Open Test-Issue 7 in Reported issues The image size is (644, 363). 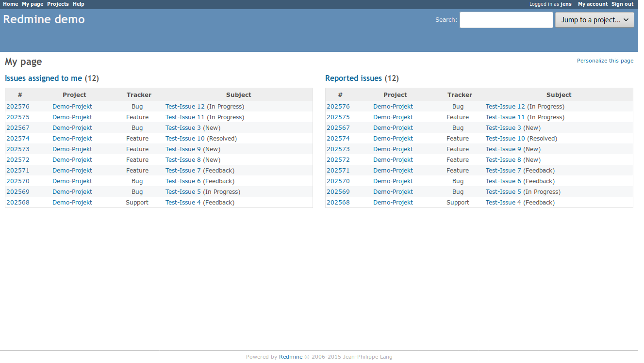click(x=503, y=171)
